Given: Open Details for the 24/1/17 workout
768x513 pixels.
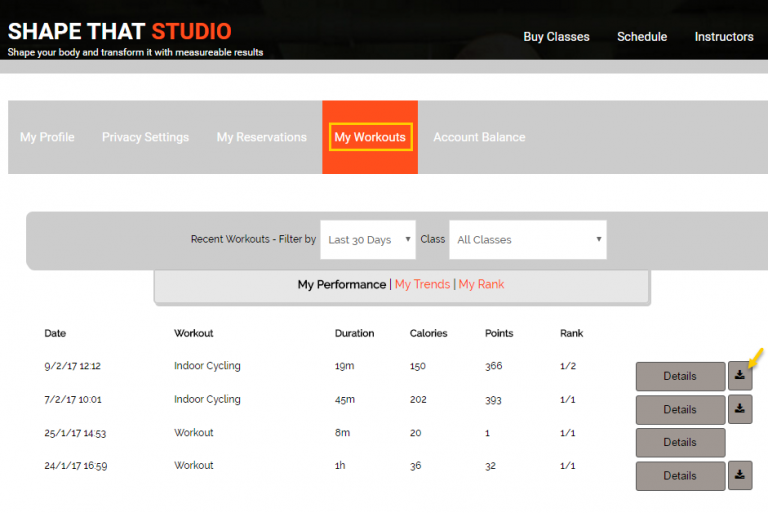Looking at the screenshot, I should [x=680, y=475].
